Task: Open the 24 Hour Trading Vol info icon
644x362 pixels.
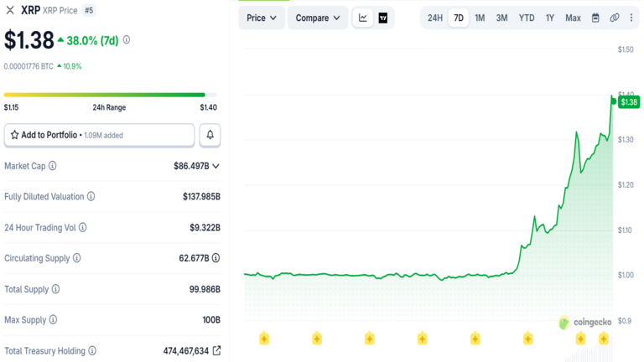Action: 82,227
